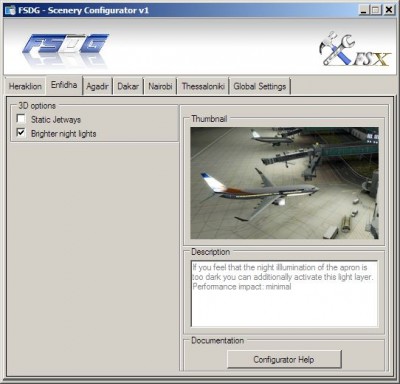Click the application icon in the title bar
This screenshot has height=384, width=400.
point(10,10)
